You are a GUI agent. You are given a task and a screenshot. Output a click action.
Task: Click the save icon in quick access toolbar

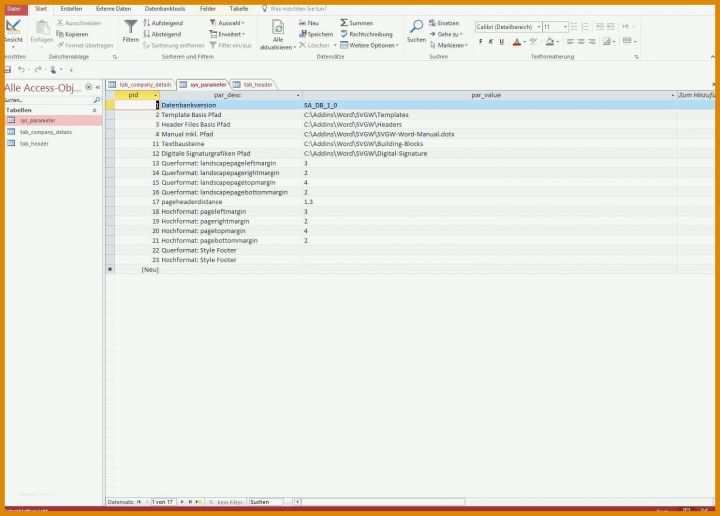click(8, 69)
